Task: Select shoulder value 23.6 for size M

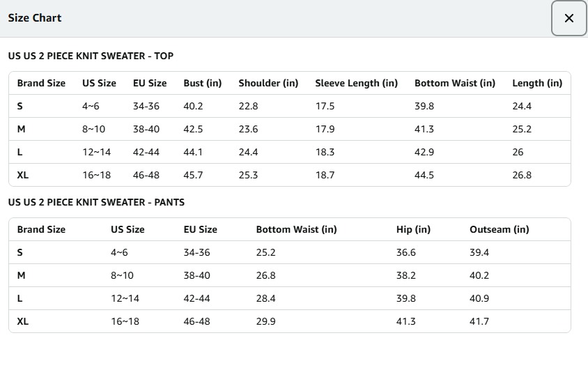Action: pyautogui.click(x=248, y=129)
